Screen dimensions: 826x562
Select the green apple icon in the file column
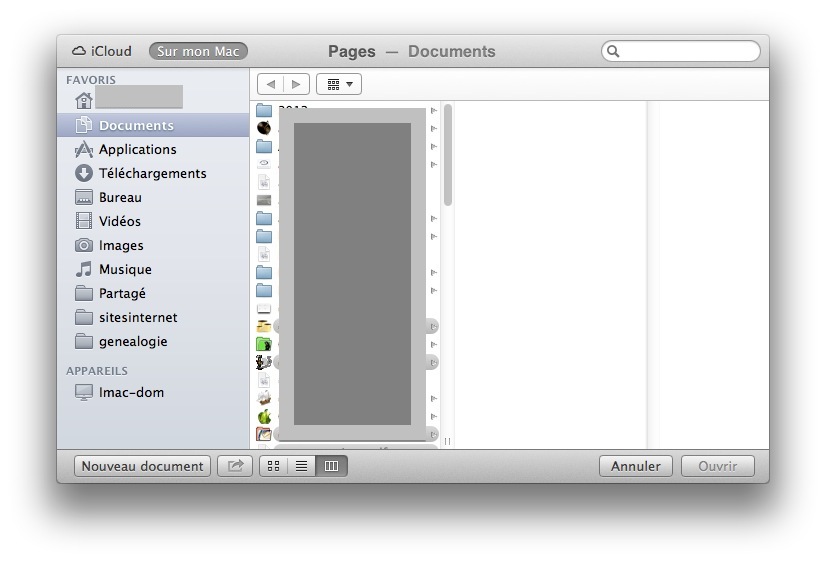pyautogui.click(x=264, y=416)
